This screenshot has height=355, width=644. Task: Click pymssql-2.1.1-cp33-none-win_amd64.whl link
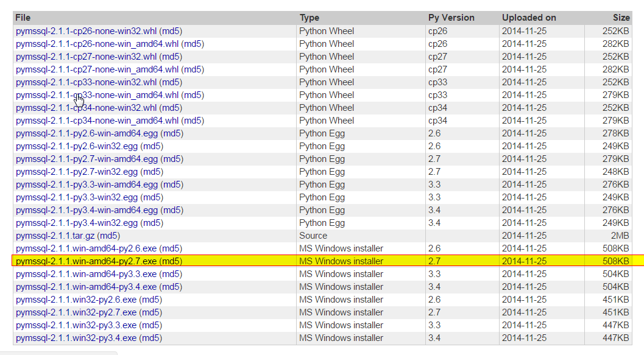pos(97,95)
